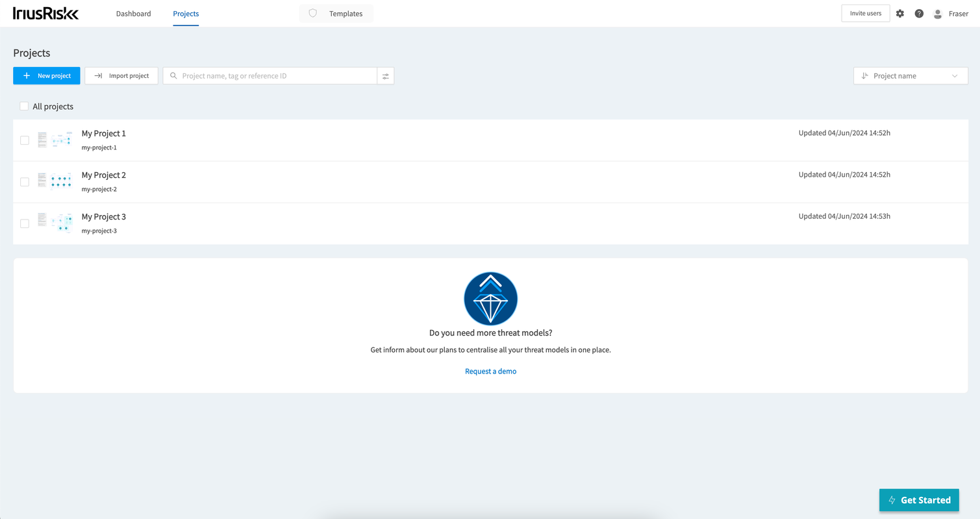This screenshot has width=980, height=519.
Task: Click the IriusRisk logo
Action: click(x=46, y=13)
